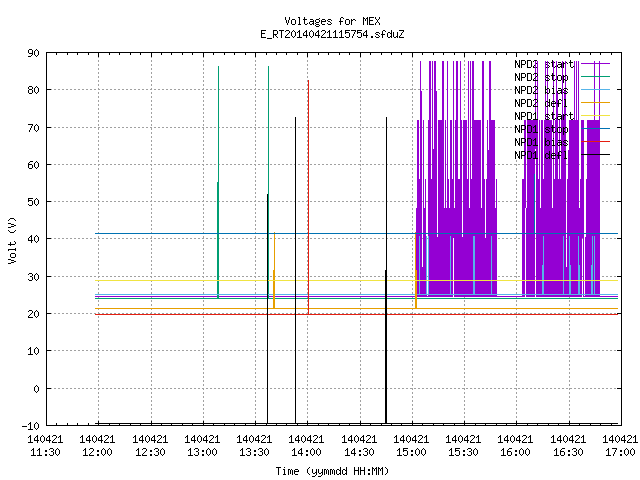Click the 'NPD1 defl' legend entry
The image size is (640, 480).
click(541, 156)
